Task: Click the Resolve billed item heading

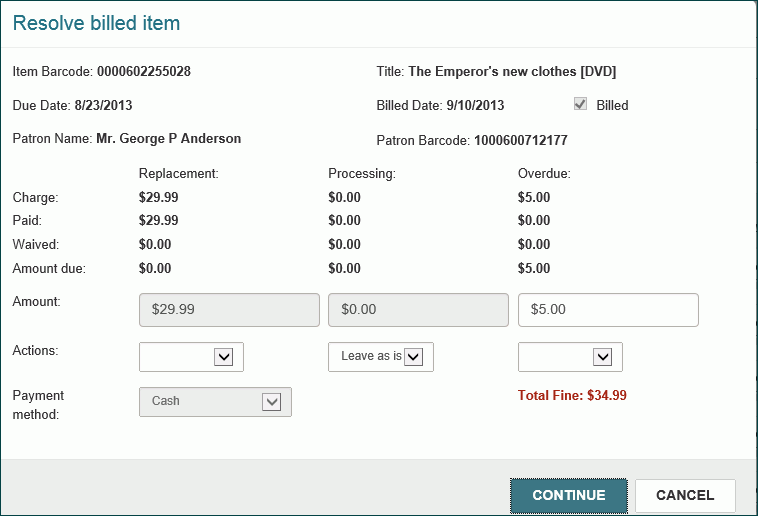Action: coord(97,22)
